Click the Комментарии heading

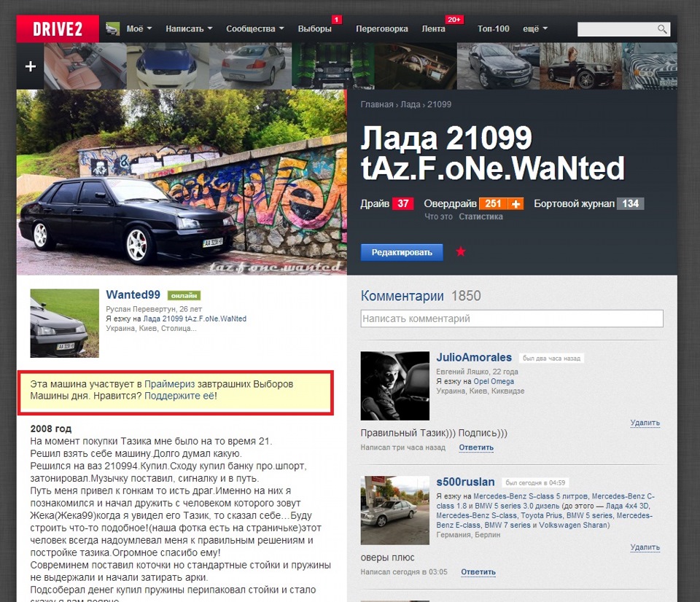click(402, 296)
